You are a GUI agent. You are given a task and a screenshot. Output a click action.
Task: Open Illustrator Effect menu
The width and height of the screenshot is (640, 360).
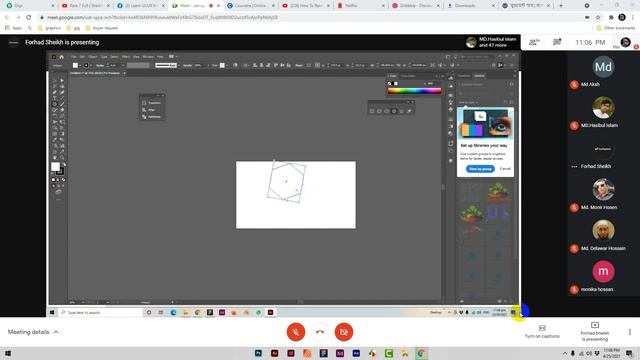126,57
